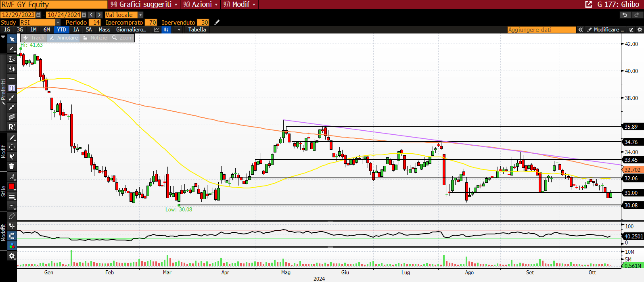Open the line thickness selector

coord(12,196)
